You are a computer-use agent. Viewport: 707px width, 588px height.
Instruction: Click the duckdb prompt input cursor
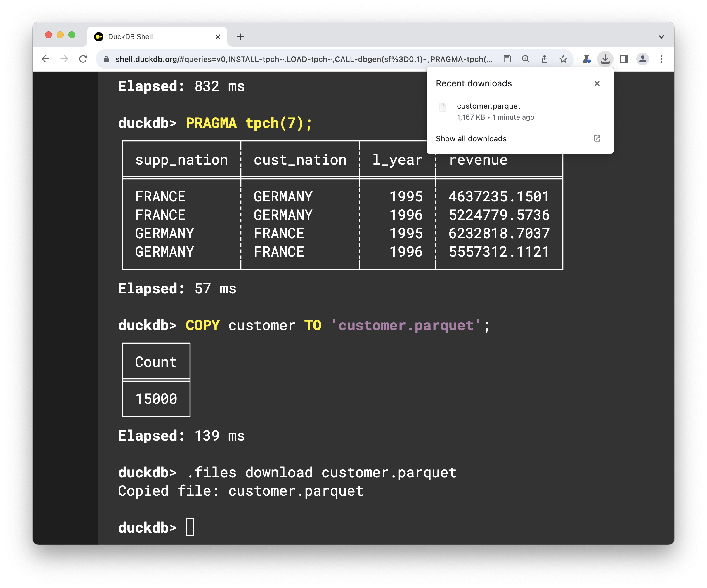pyautogui.click(x=190, y=527)
